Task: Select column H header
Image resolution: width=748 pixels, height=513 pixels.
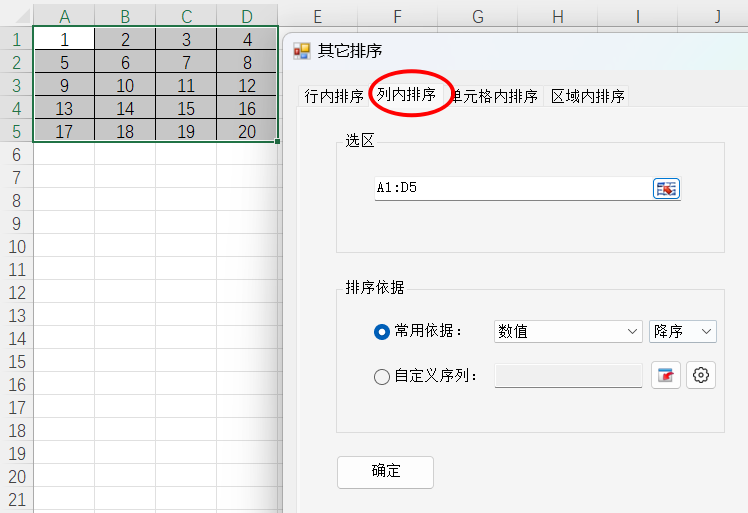Action: [x=558, y=17]
